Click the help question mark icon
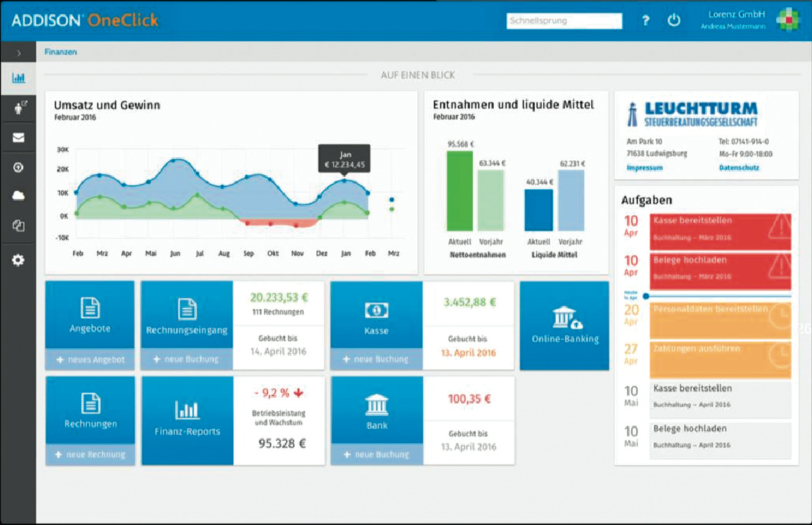812x525 pixels. [646, 21]
